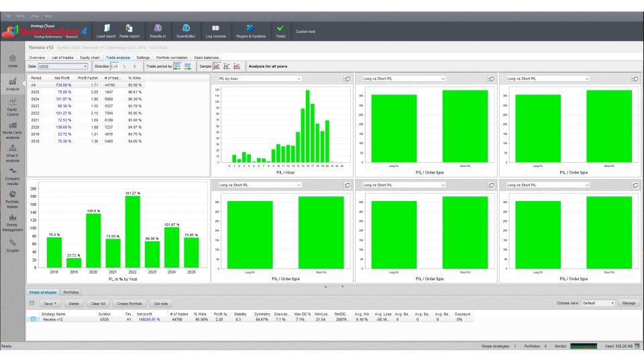Open the P/L by hour chart dropdown
This screenshot has width=644, height=362.
point(260,79)
